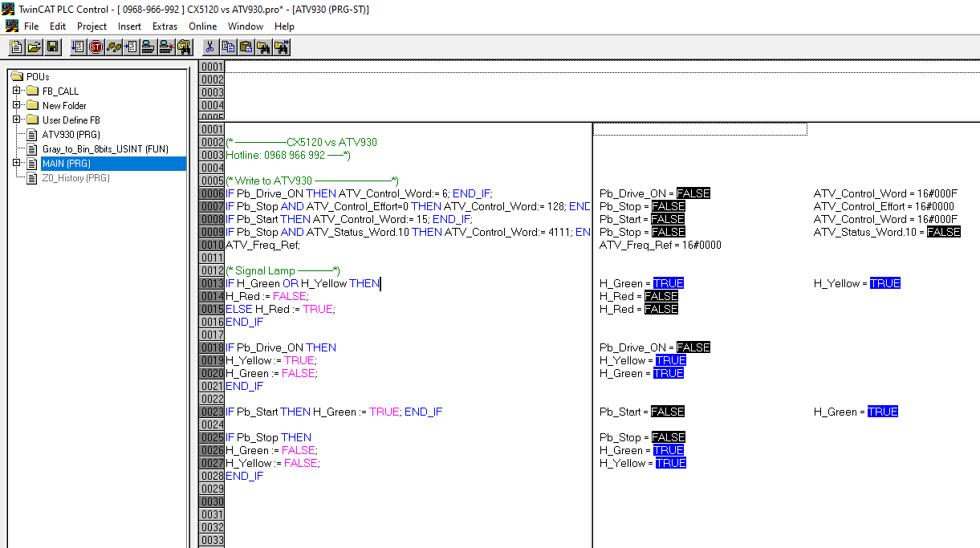This screenshot has width=980, height=548.
Task: Click the Open project toolbar icon
Action: click(35, 47)
